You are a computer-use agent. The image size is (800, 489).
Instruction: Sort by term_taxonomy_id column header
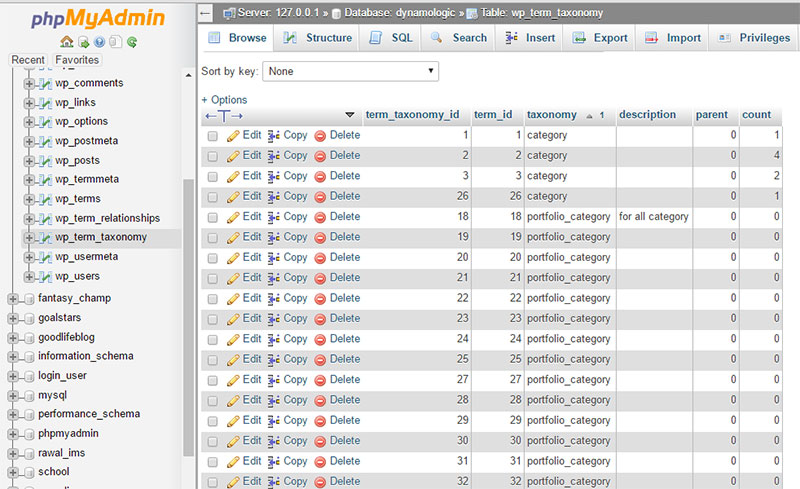coord(412,115)
